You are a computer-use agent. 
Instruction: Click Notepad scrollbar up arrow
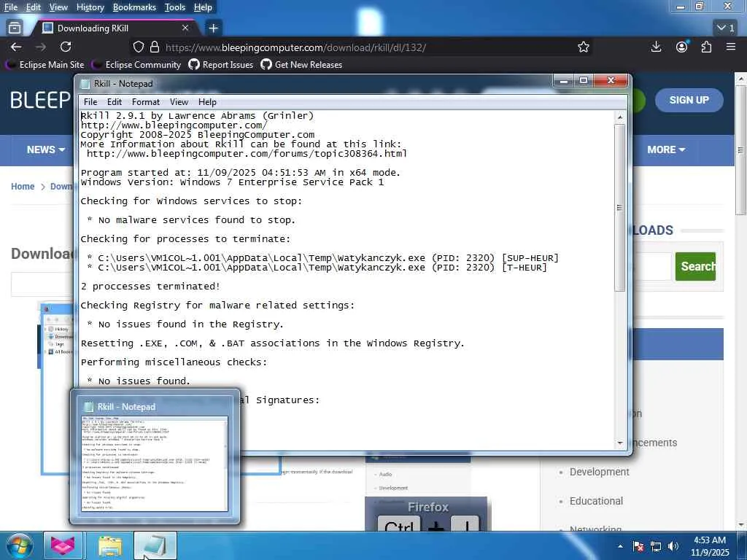click(620, 117)
